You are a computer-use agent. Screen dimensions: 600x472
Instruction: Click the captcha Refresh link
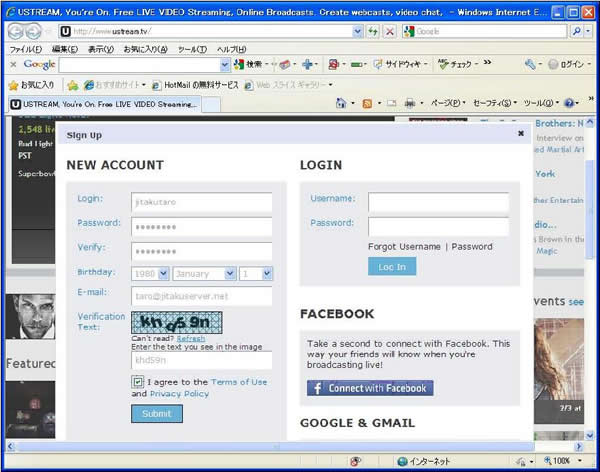191,339
